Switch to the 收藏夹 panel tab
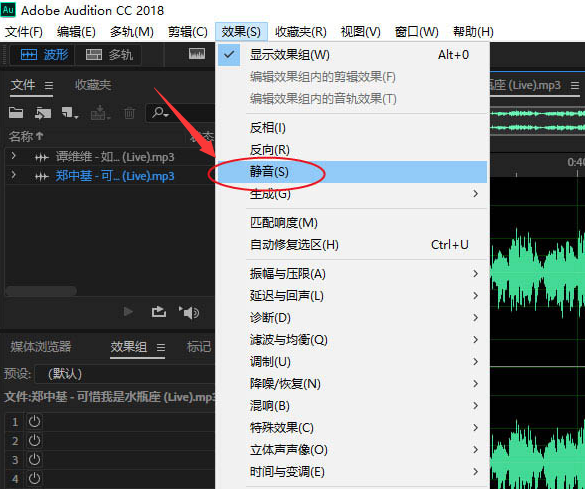 [93, 85]
